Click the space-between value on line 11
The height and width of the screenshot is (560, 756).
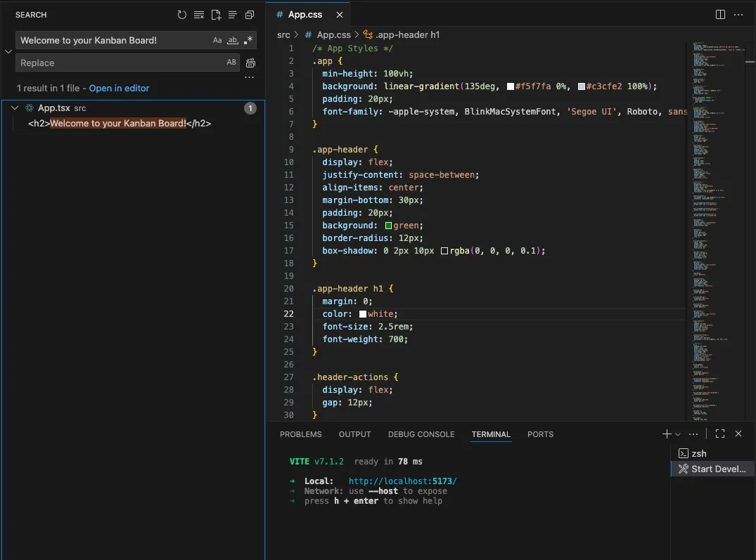point(441,175)
